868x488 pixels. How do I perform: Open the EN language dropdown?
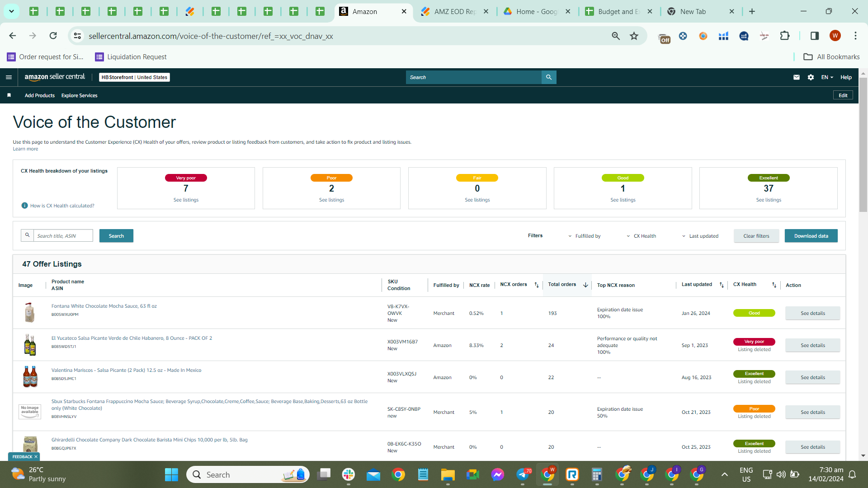point(827,77)
